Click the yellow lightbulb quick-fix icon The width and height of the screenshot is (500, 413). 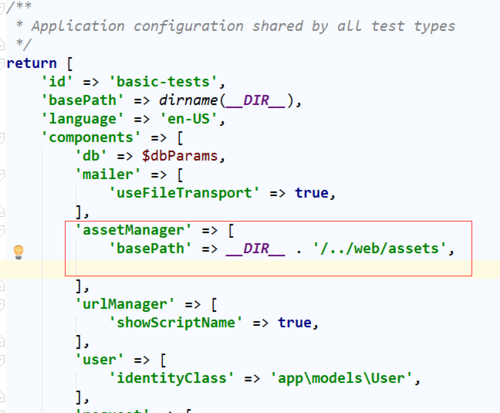19,252
